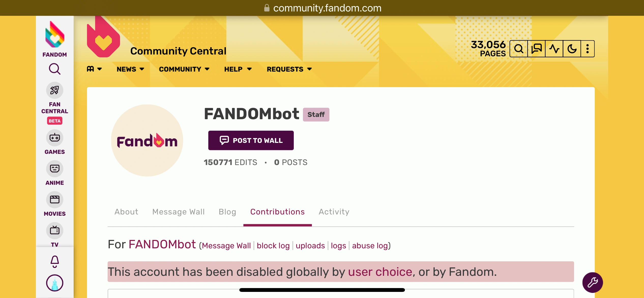The width and height of the screenshot is (644, 298).
Task: Open the TV section from the sidebar
Action: pos(54,231)
